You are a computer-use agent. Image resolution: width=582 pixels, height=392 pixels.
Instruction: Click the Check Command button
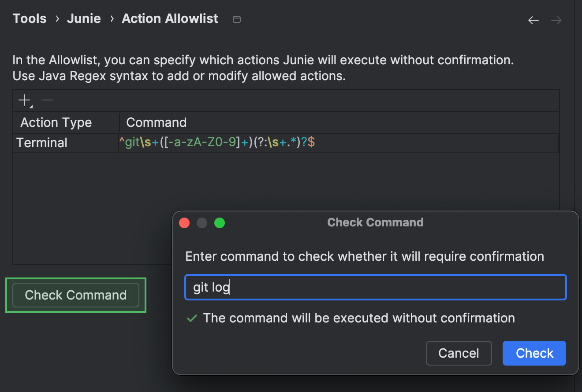click(75, 295)
